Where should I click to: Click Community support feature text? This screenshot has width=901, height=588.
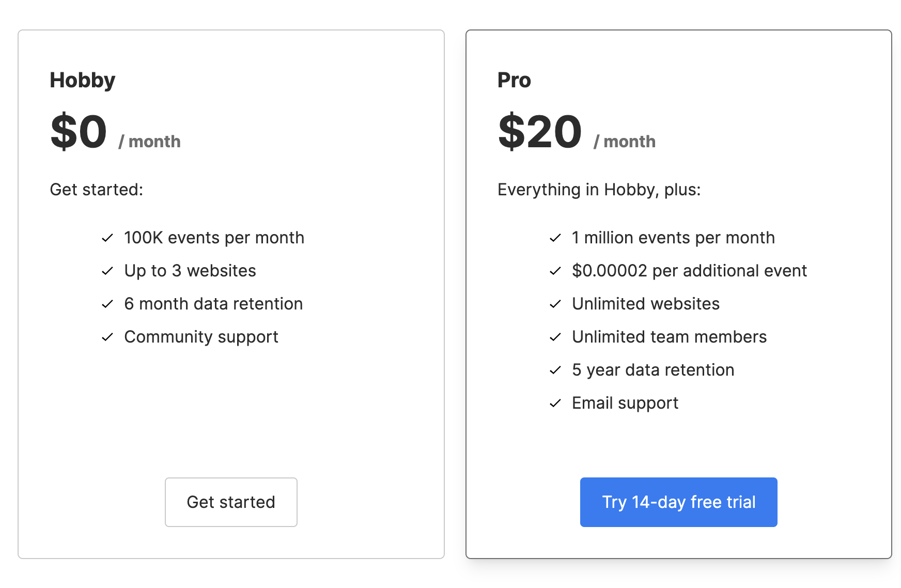(201, 337)
